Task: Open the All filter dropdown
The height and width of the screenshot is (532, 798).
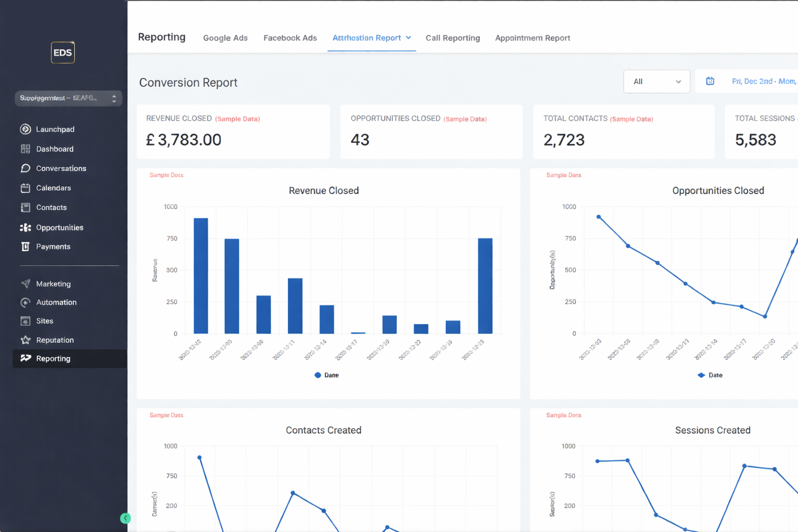Action: [x=656, y=82]
